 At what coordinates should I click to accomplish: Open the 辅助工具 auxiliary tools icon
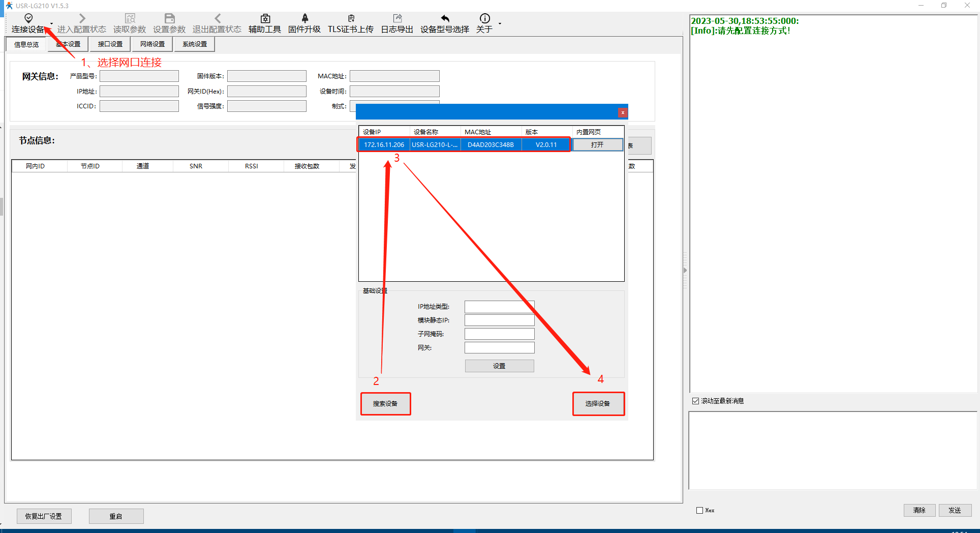tap(265, 18)
